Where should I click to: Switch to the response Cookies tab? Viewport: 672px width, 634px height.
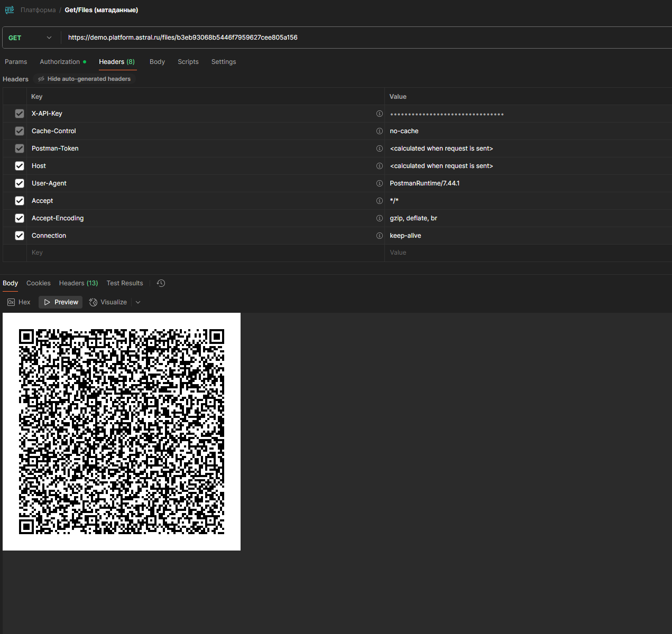pos(39,283)
